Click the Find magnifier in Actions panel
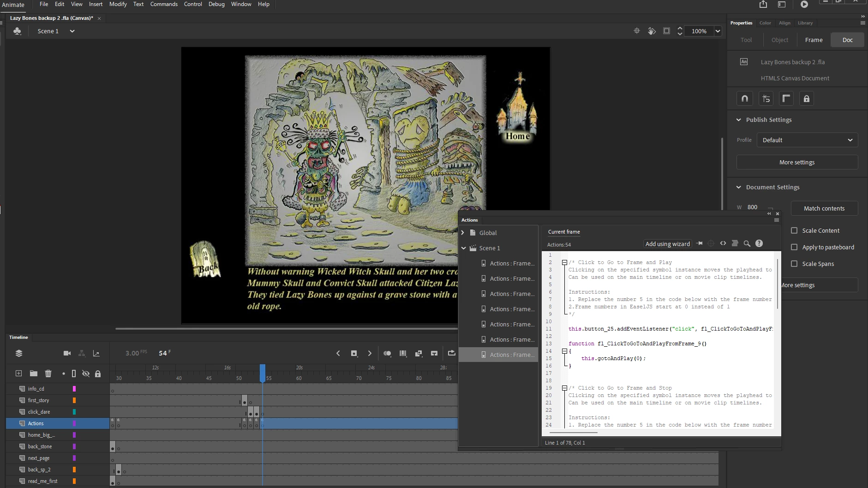Image resolution: width=868 pixels, height=488 pixels. (747, 244)
